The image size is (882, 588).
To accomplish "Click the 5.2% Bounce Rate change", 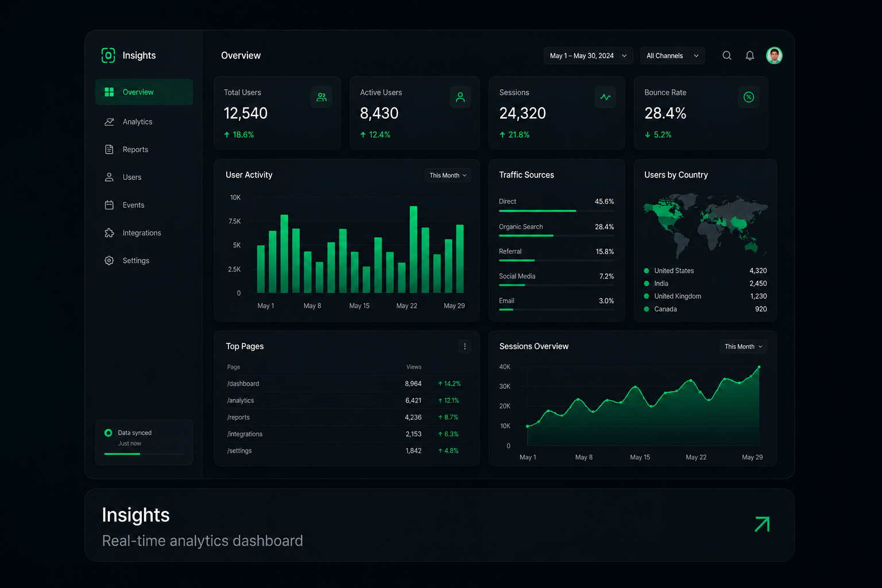I will pos(658,135).
